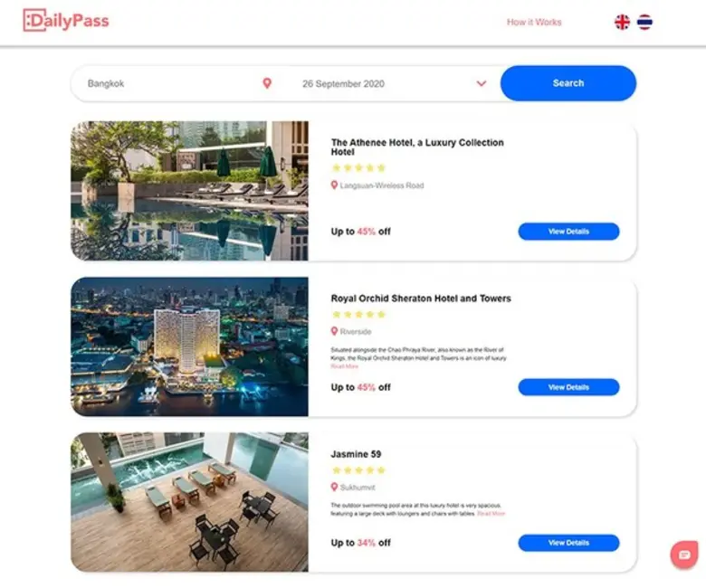View Details for The Athenee Hotel

coord(568,232)
